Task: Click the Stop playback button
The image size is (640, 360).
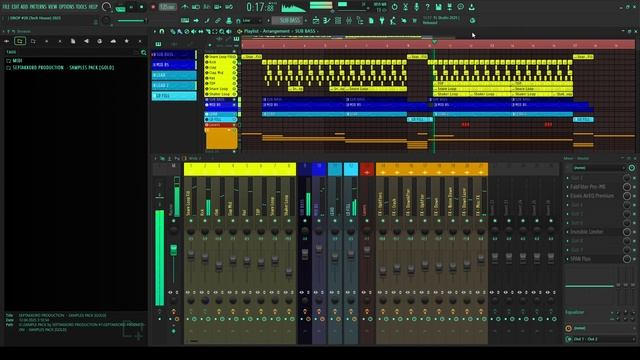Action: pos(142,7)
